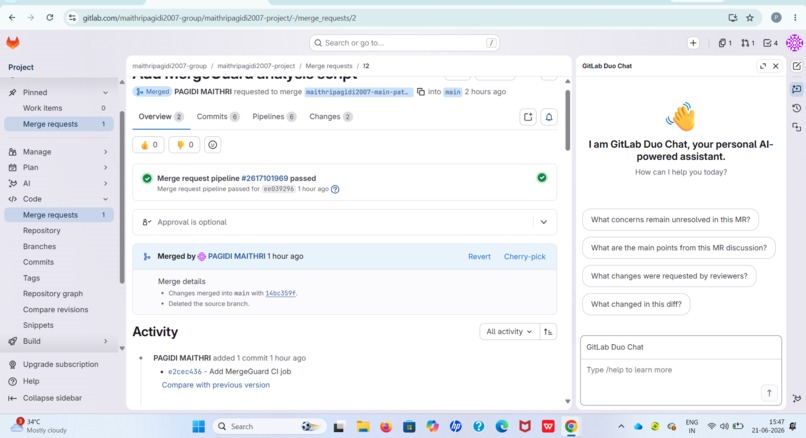Viewport: 806px width, 438px height.
Task: Focus the Search or go to field
Action: pos(404,43)
